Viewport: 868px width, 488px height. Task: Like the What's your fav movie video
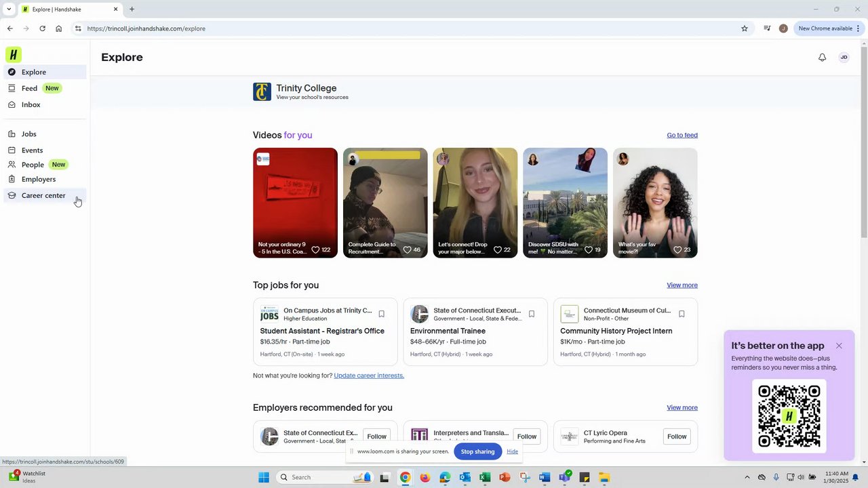[677, 249]
